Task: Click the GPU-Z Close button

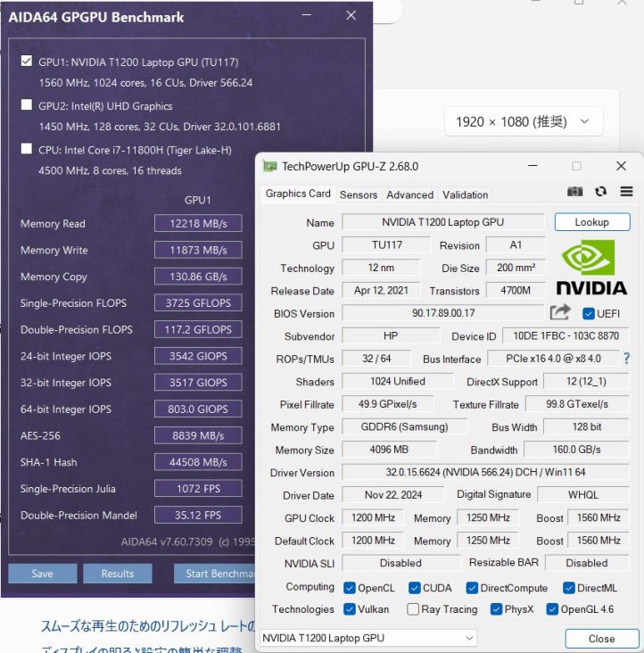Action: 601,639
